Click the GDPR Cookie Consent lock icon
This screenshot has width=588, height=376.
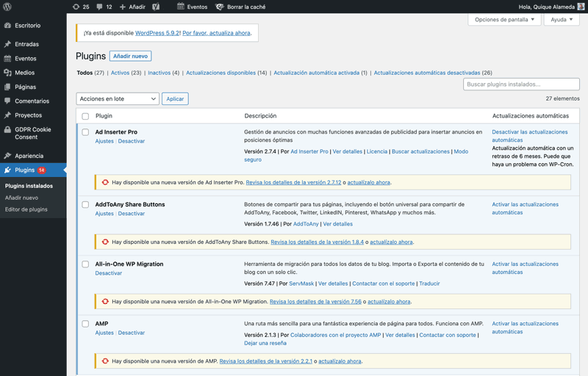pyautogui.click(x=7, y=129)
